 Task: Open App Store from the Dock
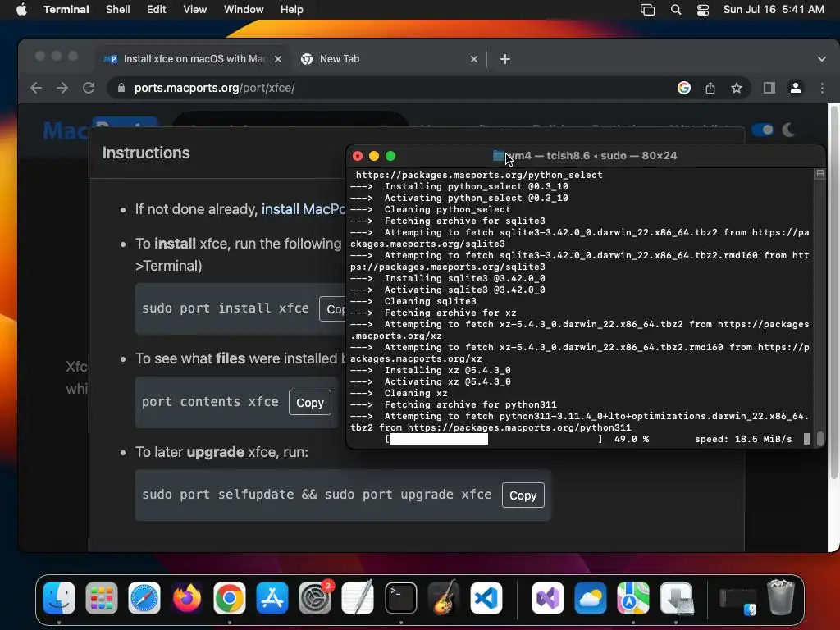272,598
